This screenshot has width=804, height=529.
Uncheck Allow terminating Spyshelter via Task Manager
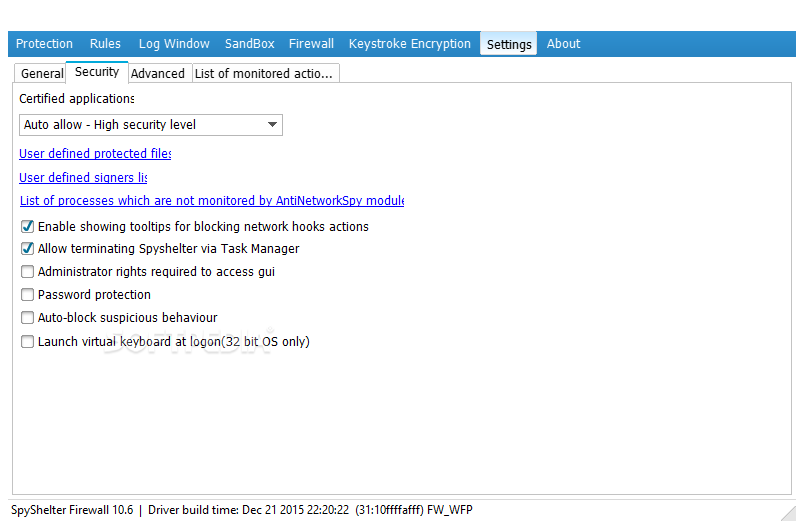(28, 249)
